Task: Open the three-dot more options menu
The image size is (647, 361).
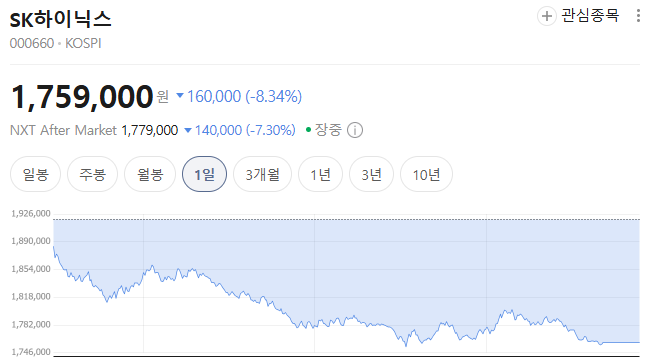Action: pos(638,16)
